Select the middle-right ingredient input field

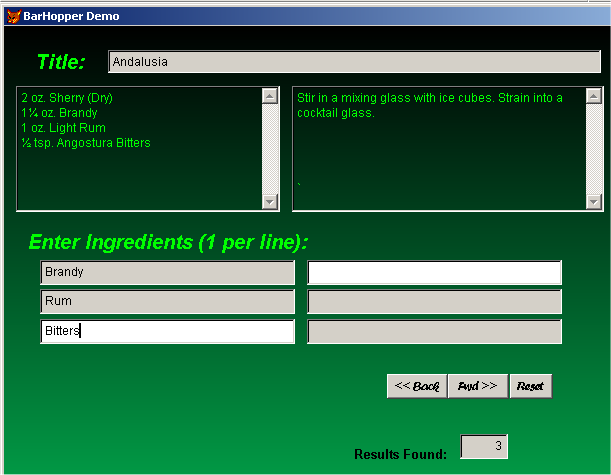(x=434, y=301)
